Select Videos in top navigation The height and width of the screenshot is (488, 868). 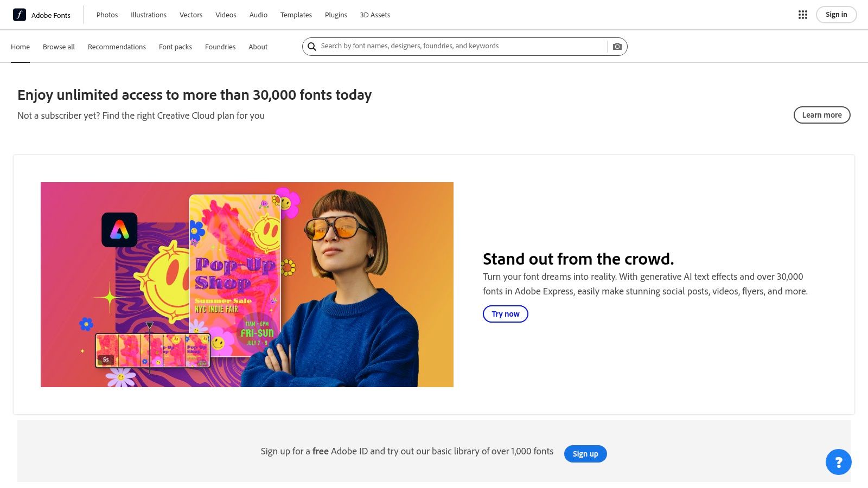pyautogui.click(x=226, y=15)
